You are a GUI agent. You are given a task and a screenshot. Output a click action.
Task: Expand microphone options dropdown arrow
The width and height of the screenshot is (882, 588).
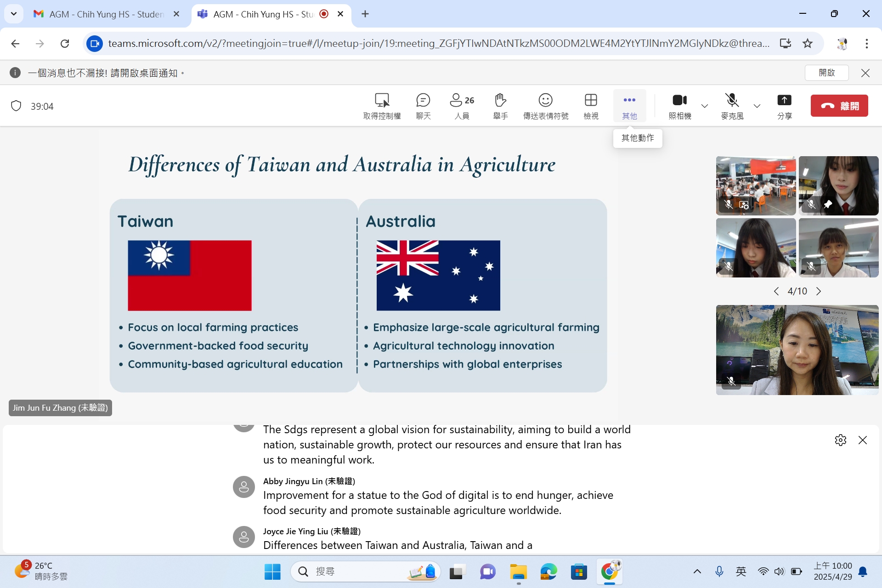point(757,106)
